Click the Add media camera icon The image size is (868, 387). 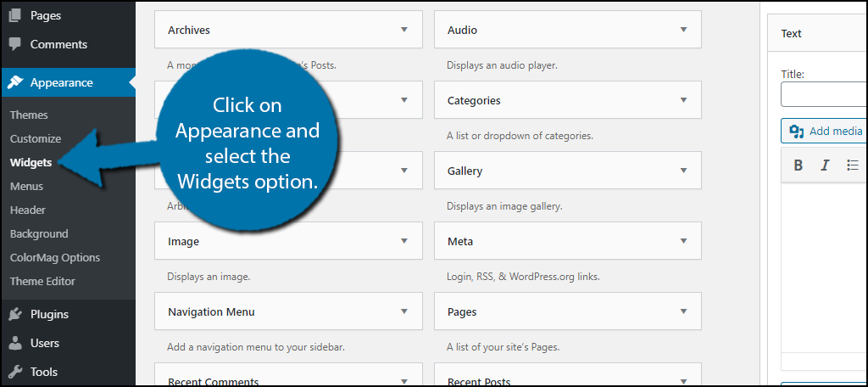click(797, 132)
